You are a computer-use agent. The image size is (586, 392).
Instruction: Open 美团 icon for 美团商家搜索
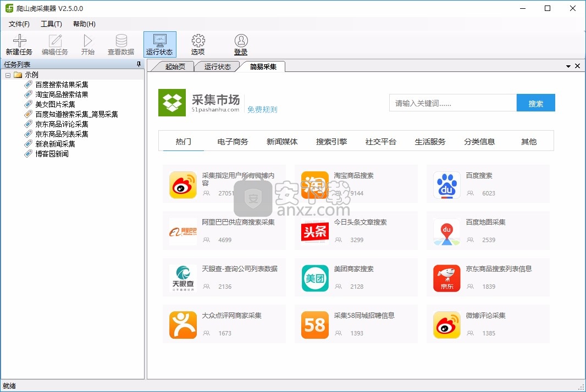[x=314, y=278]
